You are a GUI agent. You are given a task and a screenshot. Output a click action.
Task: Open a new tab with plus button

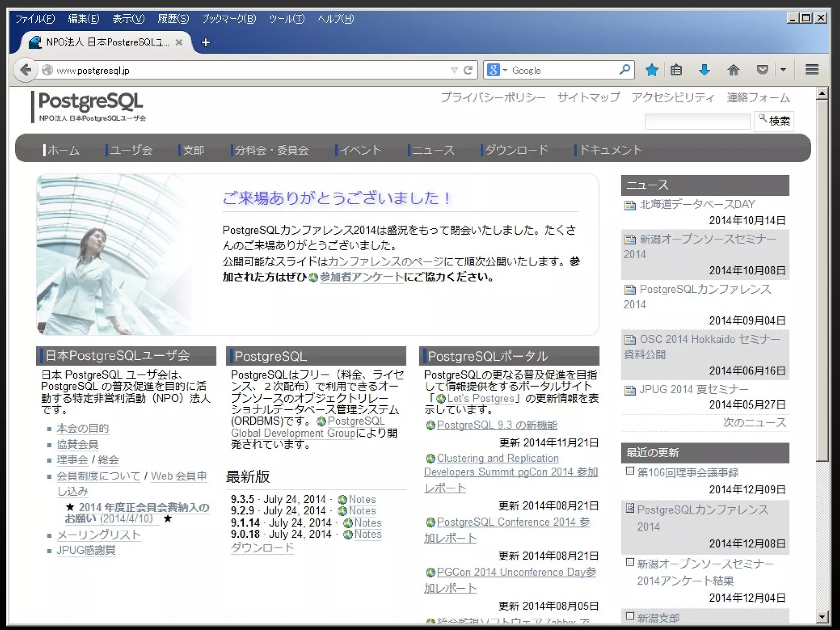[206, 42]
